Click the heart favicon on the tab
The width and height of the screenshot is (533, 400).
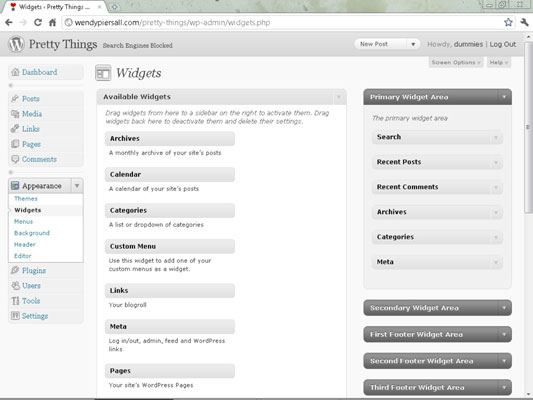(13, 6)
